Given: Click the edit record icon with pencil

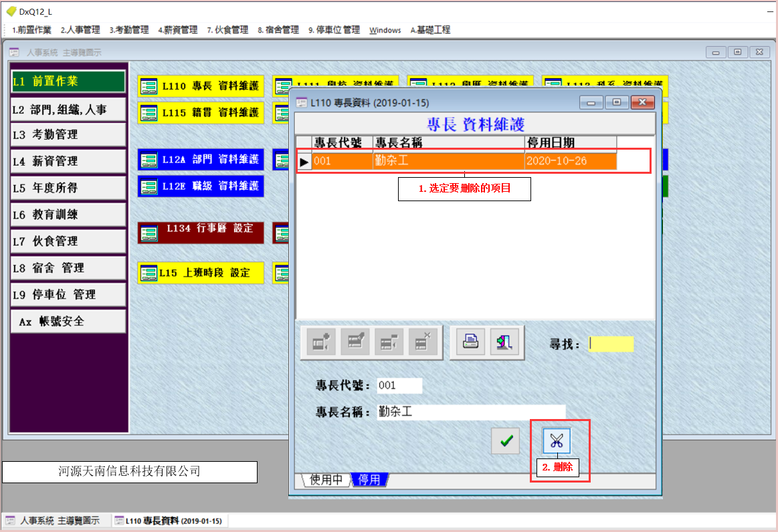Looking at the screenshot, I should [355, 342].
